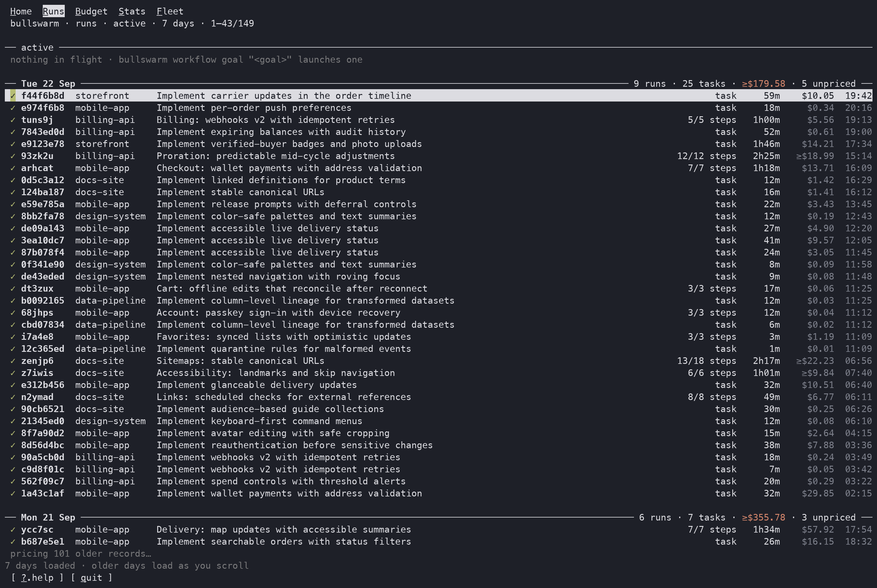Select run ID e974f6b8
This screenshot has width=877, height=588.
coord(43,108)
